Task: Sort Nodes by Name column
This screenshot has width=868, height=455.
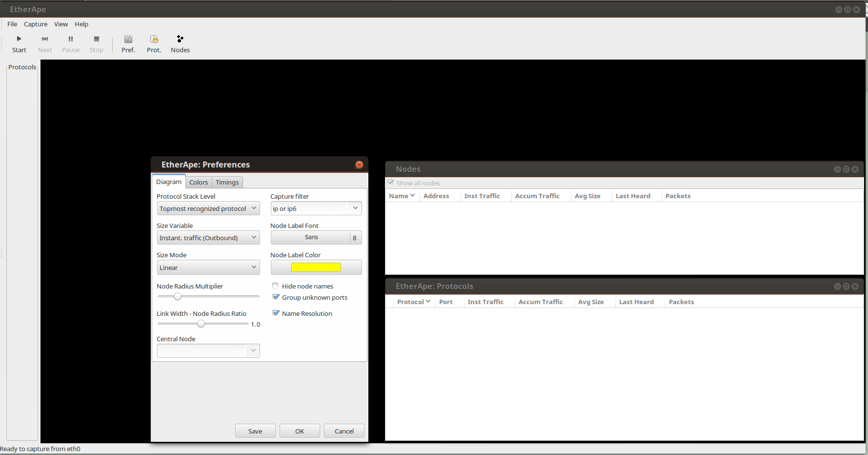Action: 402,196
